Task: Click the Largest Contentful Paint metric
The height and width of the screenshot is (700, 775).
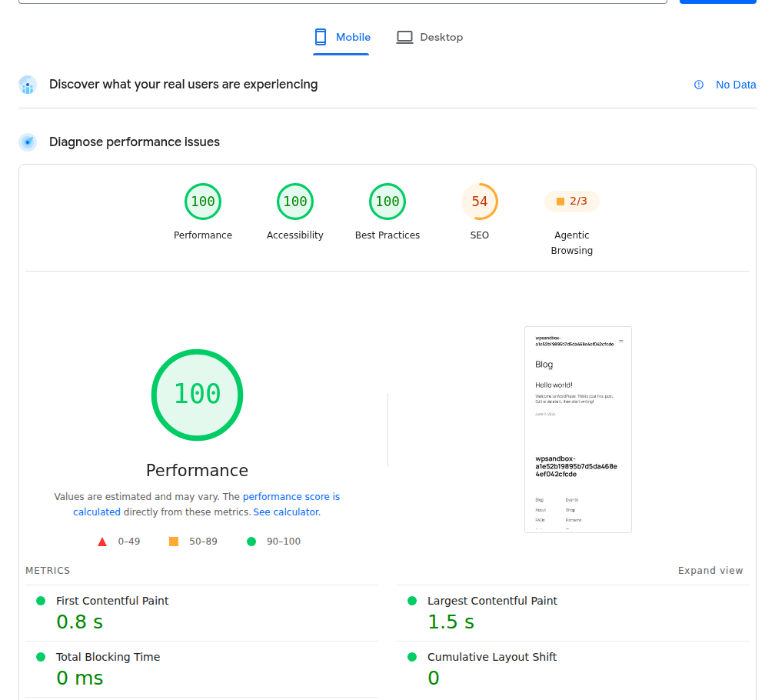Action: coord(573,614)
